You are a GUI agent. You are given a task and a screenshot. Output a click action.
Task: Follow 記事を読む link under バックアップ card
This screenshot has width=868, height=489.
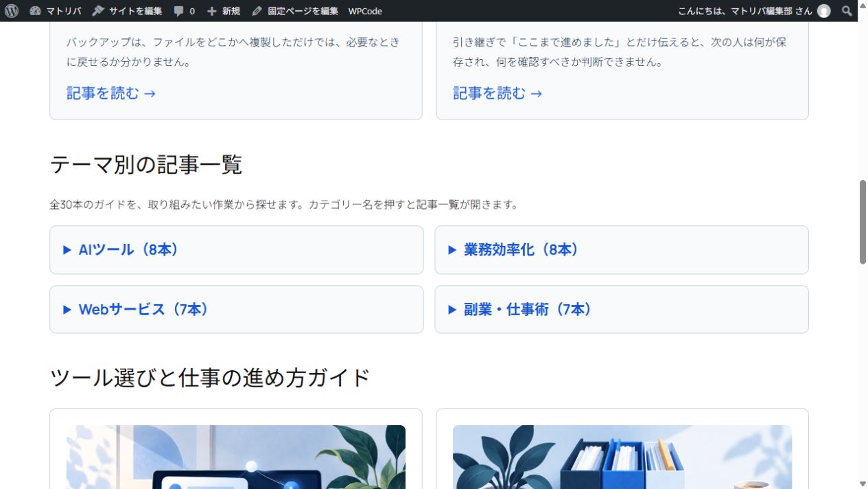(111, 93)
